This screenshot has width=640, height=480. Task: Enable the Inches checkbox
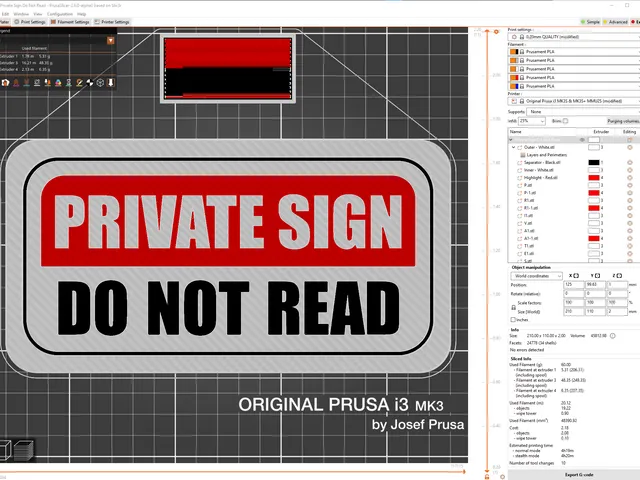513,320
